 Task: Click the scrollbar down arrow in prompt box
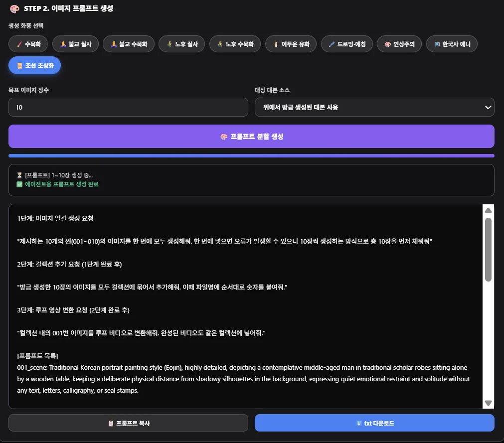click(488, 403)
